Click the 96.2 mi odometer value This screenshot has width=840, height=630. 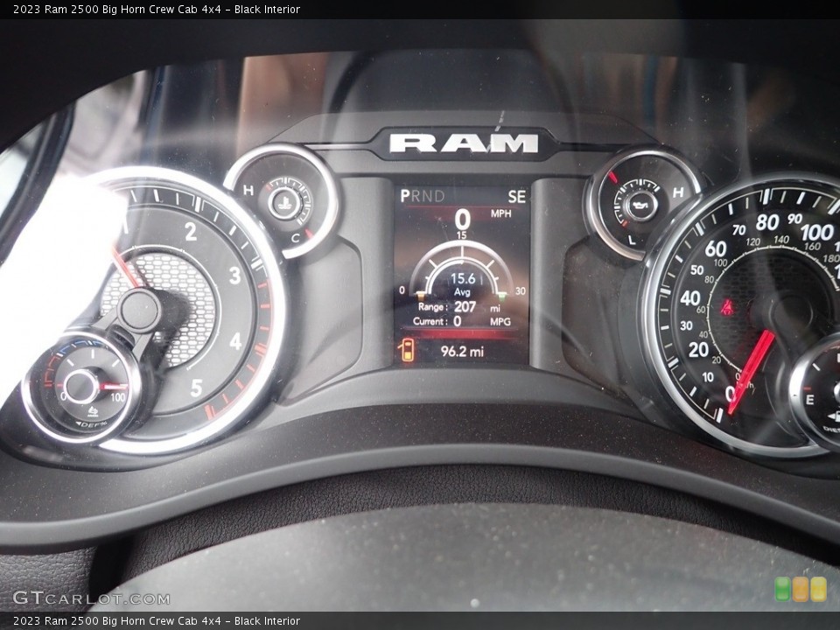[462, 352]
